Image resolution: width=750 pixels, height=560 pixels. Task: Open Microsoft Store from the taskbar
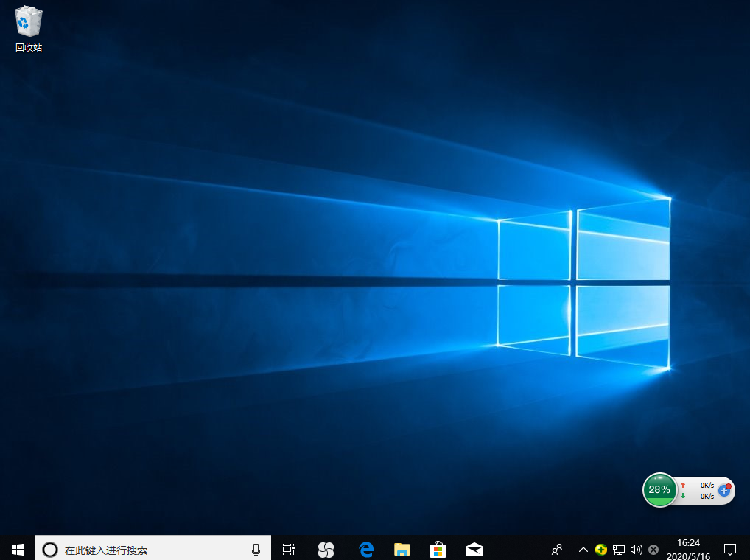point(438,549)
